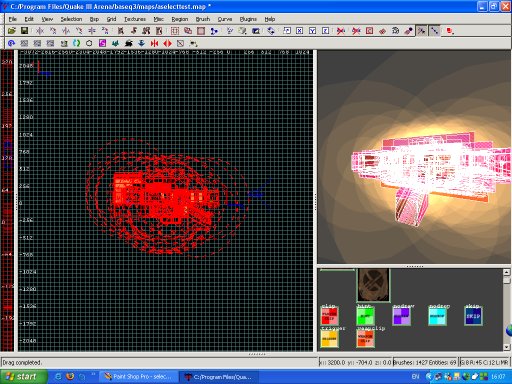This screenshot has height=384, width=512.
Task: Click the Select Complete Tall icon
Action: [121, 31]
